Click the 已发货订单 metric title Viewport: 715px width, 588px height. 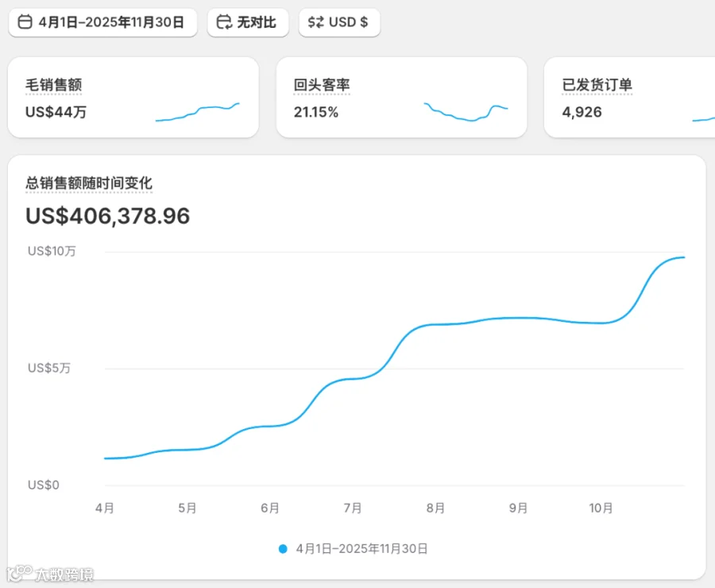click(597, 85)
